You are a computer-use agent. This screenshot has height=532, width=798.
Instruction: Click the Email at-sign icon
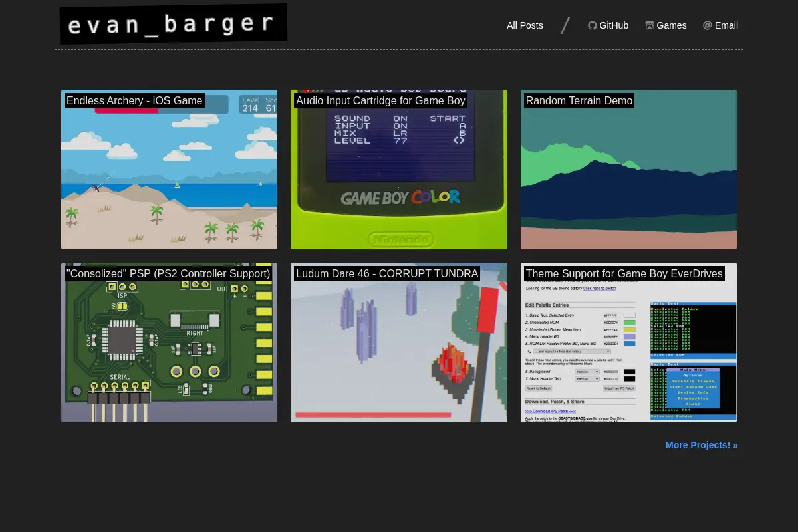(x=708, y=25)
